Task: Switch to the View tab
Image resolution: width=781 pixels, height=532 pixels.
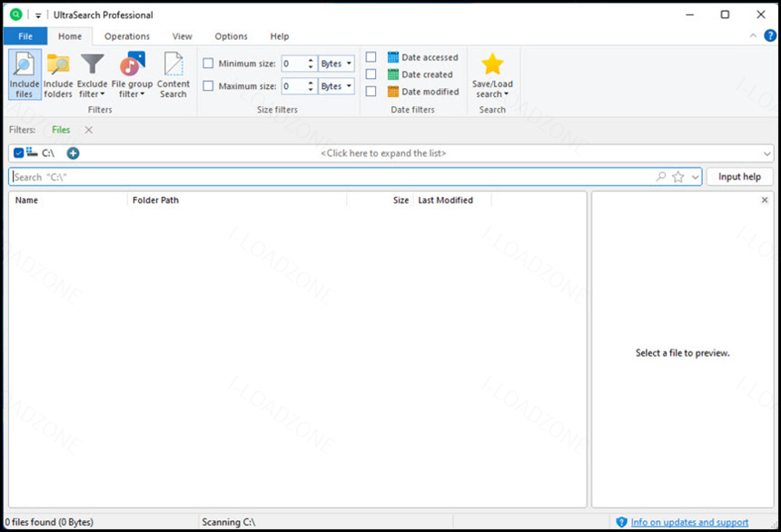Action: 183,36
